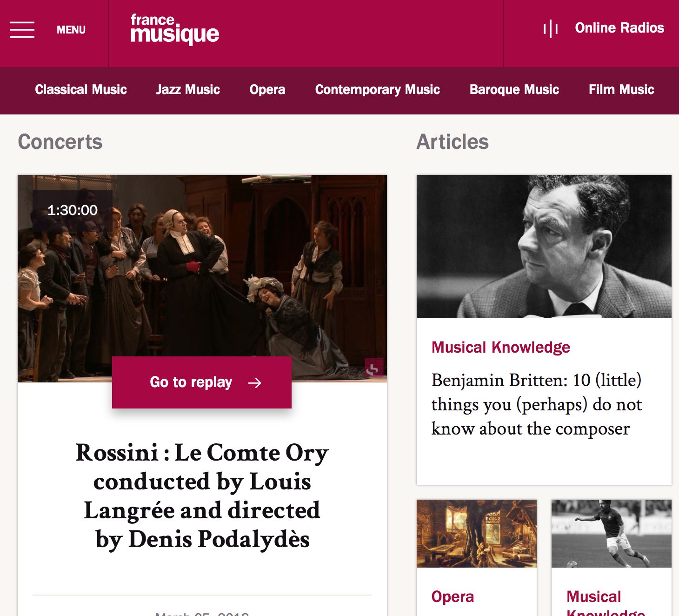Click the soccer player article thumbnail
This screenshot has width=679, height=616.
pos(611,534)
